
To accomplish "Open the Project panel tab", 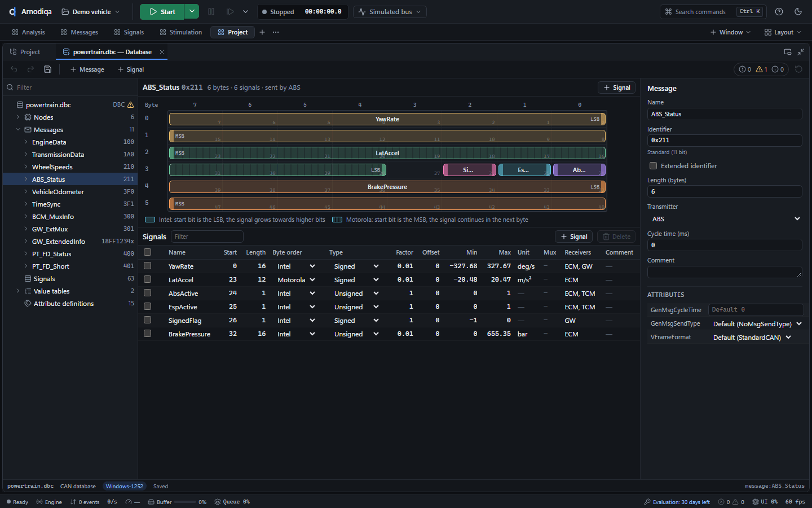I will [25, 52].
